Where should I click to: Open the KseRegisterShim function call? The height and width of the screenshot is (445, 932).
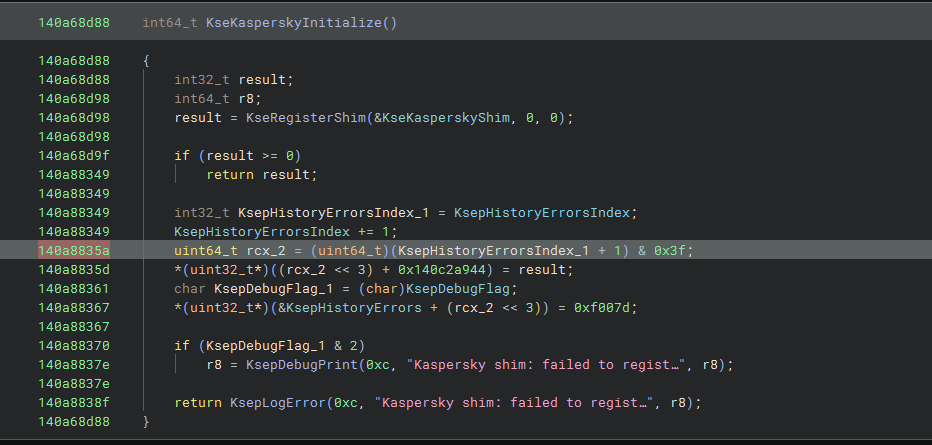[306, 118]
